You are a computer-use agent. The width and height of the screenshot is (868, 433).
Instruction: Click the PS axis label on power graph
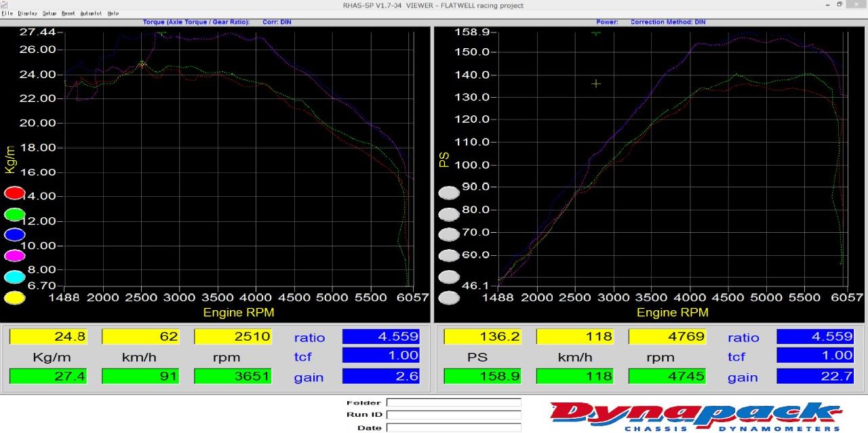coord(444,159)
